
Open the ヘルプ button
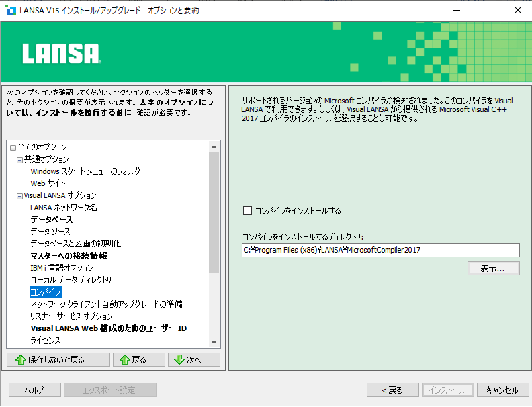pos(35,390)
